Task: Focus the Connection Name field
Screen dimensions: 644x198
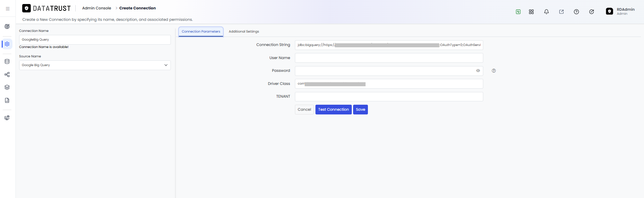Action: click(x=95, y=40)
